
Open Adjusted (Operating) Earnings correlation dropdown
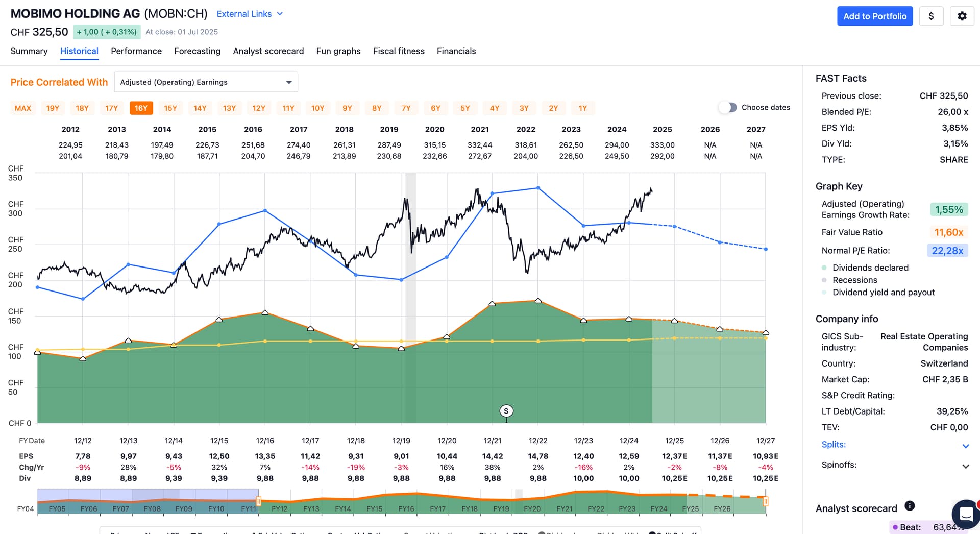tap(206, 82)
